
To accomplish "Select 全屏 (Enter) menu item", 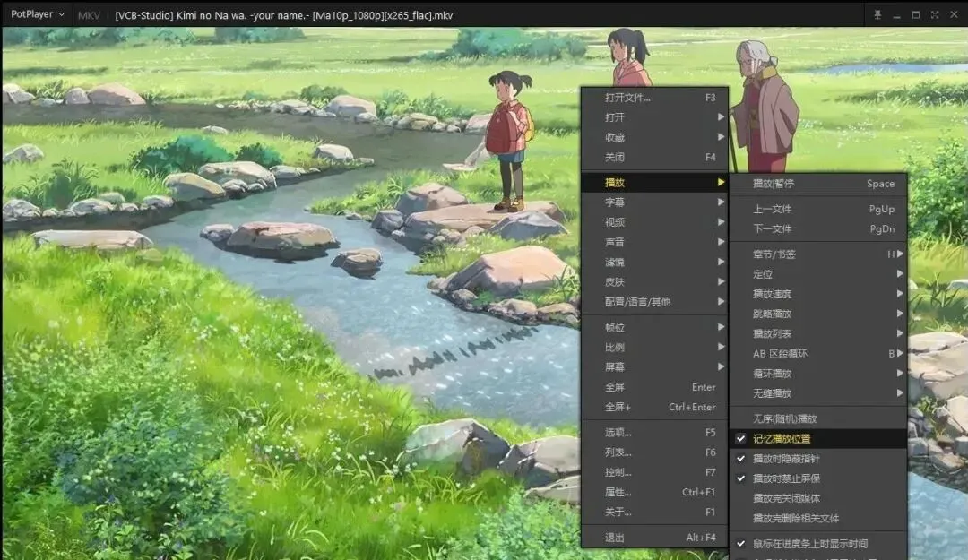I will tap(655, 387).
